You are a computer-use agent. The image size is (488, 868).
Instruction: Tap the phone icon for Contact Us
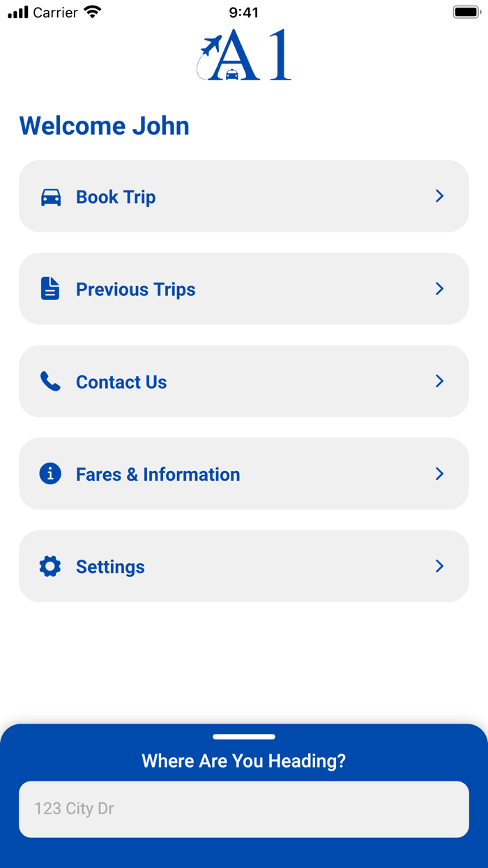50,382
